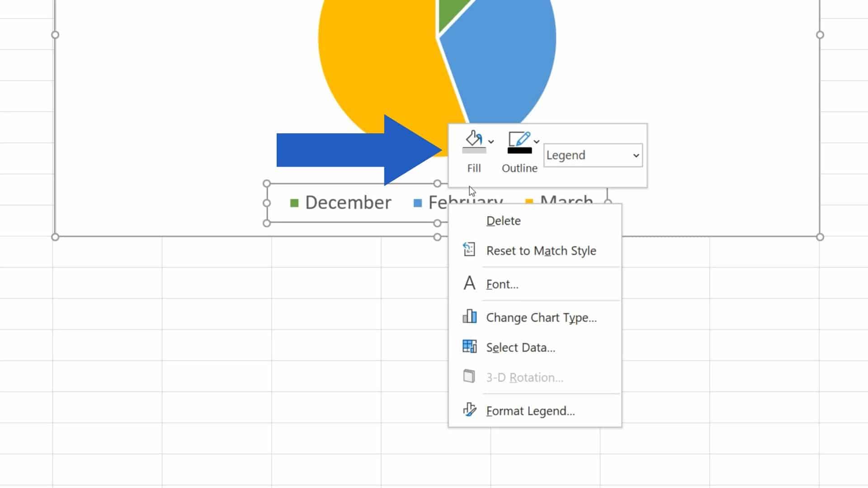This screenshot has height=488, width=868.
Task: Click the chart's bottom-right corner handle
Action: (x=820, y=237)
